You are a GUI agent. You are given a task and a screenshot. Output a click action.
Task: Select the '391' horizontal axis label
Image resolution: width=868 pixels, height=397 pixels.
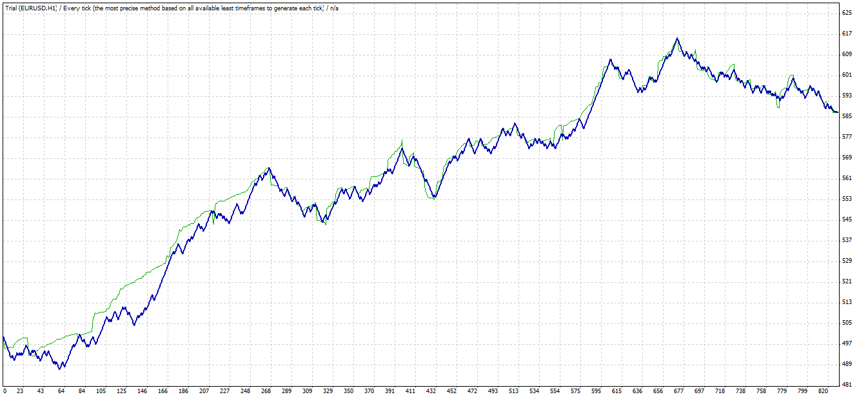point(390,391)
